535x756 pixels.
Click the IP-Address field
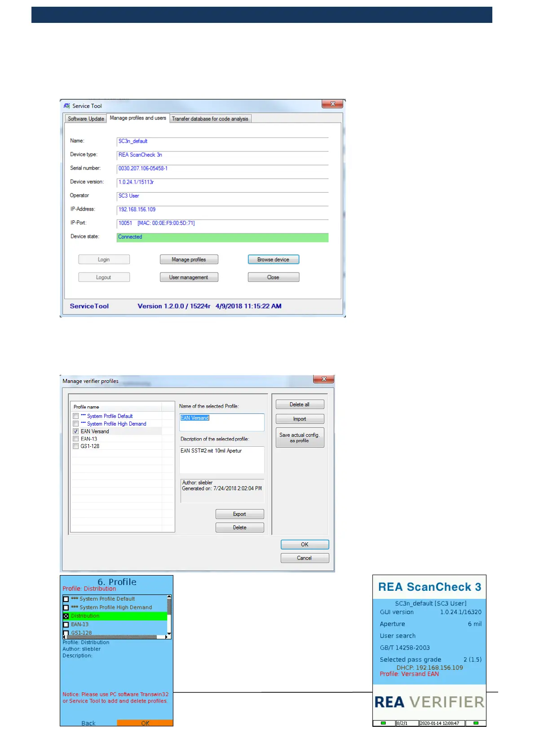click(222, 210)
